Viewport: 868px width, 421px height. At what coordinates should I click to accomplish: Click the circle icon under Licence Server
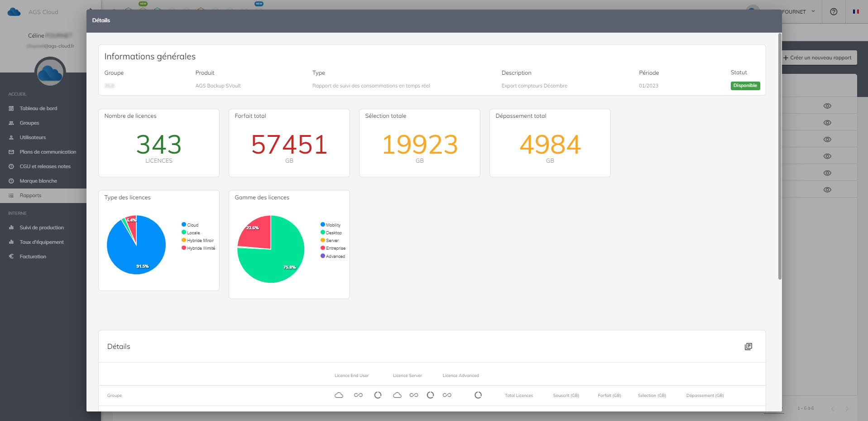pos(430,395)
